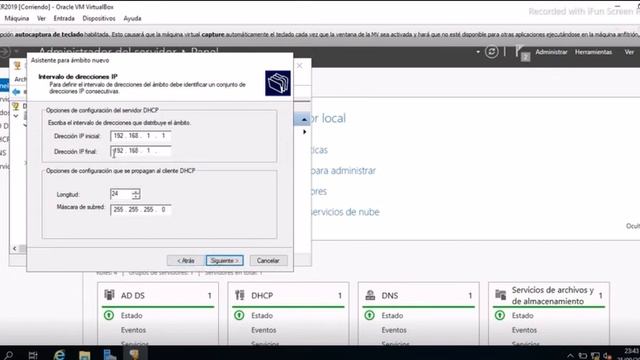The width and height of the screenshot is (640, 360).
Task: Click the 'para administrar' quick start link
Action: (x=343, y=171)
